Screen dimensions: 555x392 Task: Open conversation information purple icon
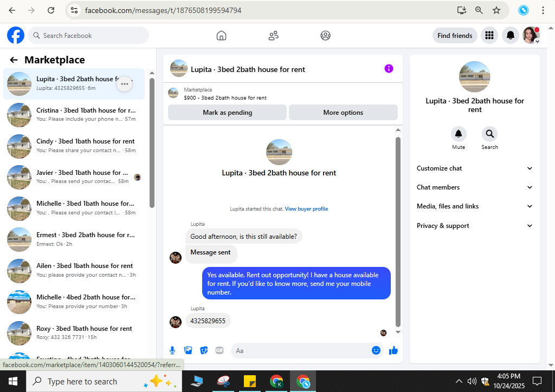(389, 69)
